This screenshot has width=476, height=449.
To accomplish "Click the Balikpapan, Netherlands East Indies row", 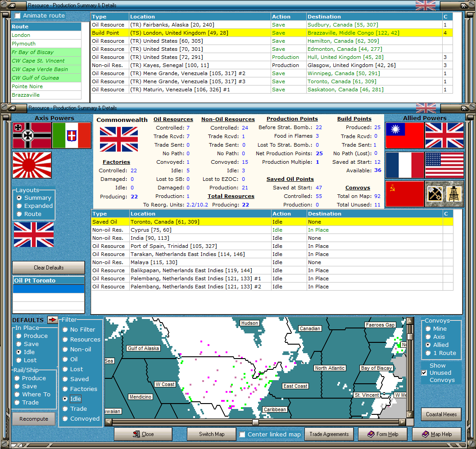I will (x=272, y=270).
